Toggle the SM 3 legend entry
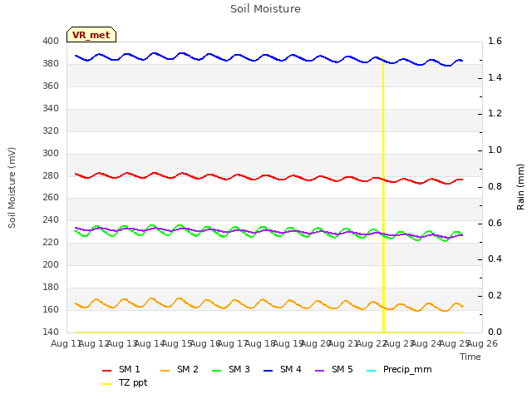Screen dimensions: 532x399 pyautogui.click(x=231, y=369)
